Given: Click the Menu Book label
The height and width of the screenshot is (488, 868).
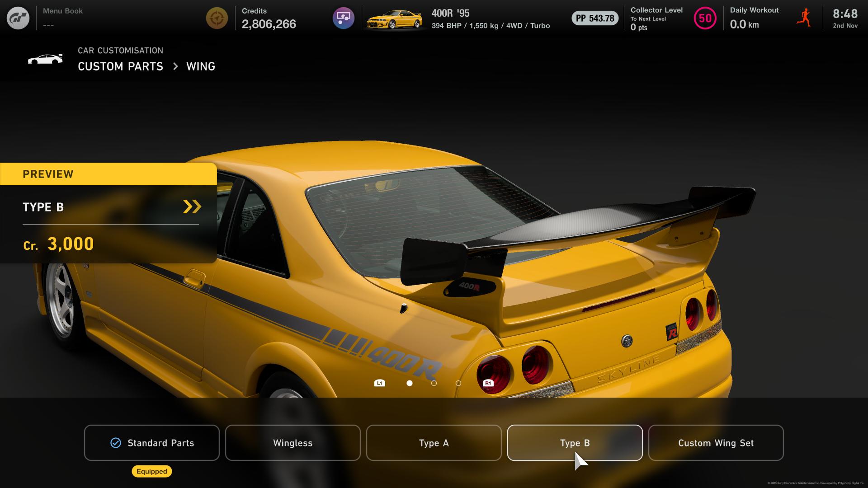Looking at the screenshot, I should tap(63, 11).
